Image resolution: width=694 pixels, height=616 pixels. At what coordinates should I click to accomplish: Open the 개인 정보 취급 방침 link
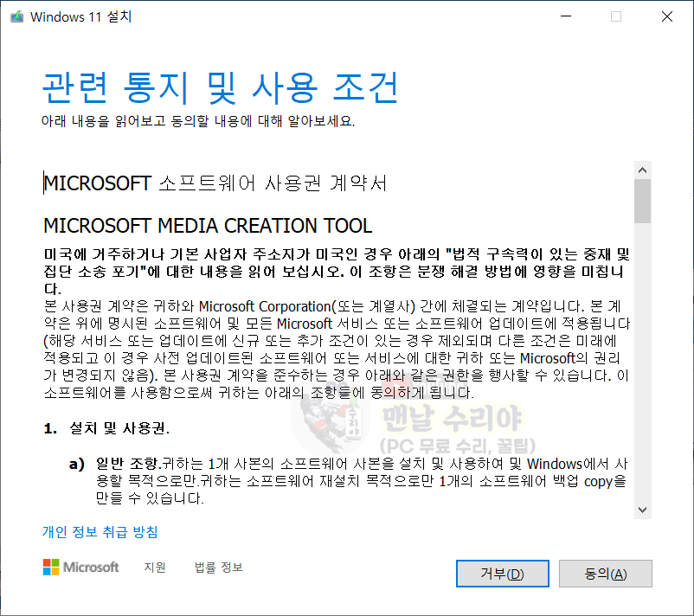(100, 531)
